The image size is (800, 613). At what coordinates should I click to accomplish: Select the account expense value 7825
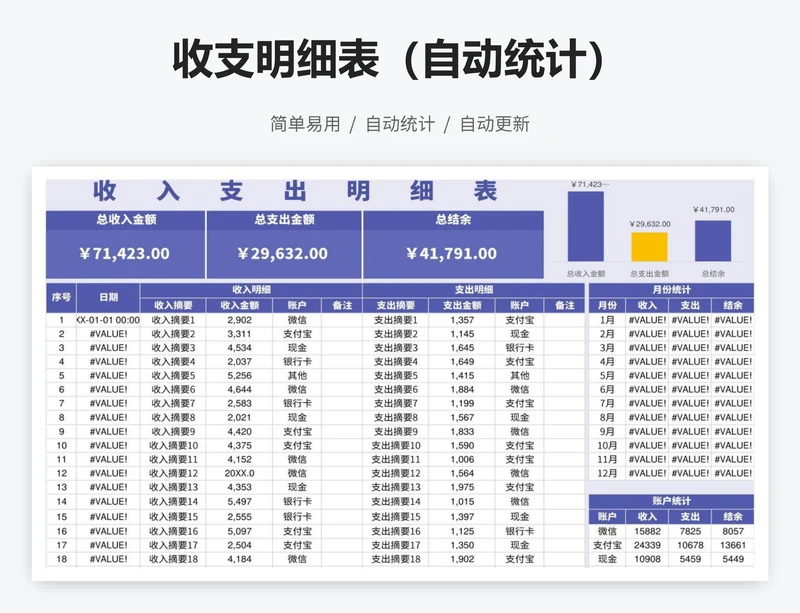click(690, 531)
